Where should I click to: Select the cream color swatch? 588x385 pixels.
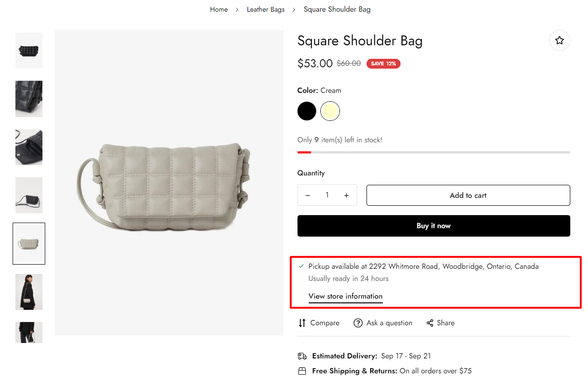coord(330,111)
